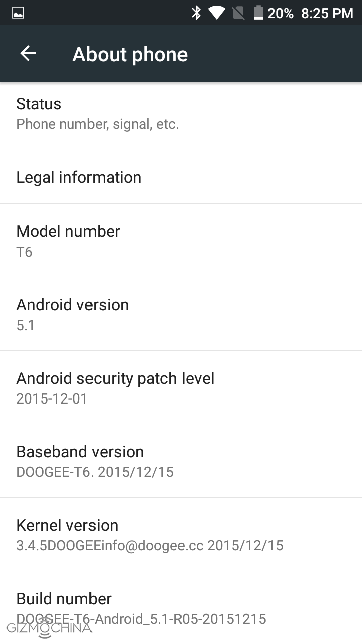Tap the 20% battery percentage

coord(281,14)
